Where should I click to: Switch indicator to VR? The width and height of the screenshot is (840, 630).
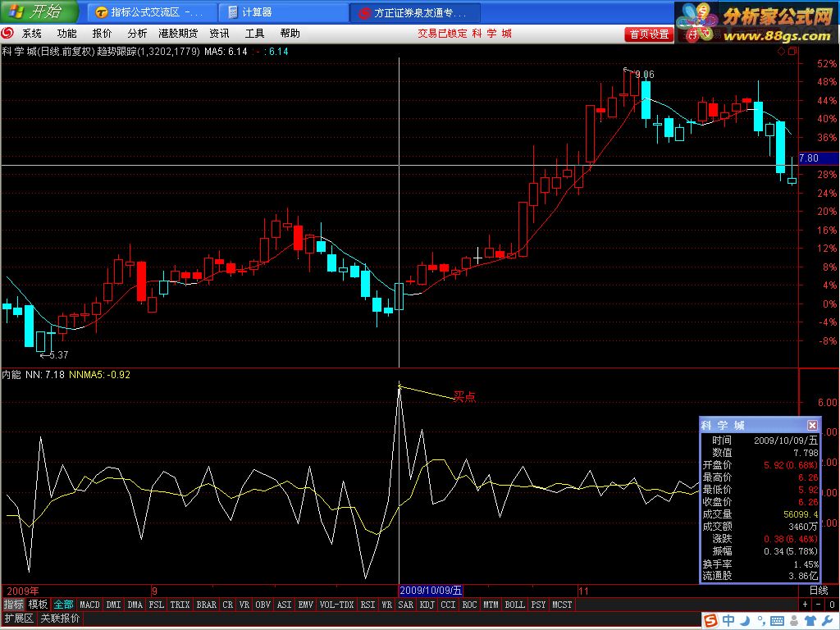244,605
